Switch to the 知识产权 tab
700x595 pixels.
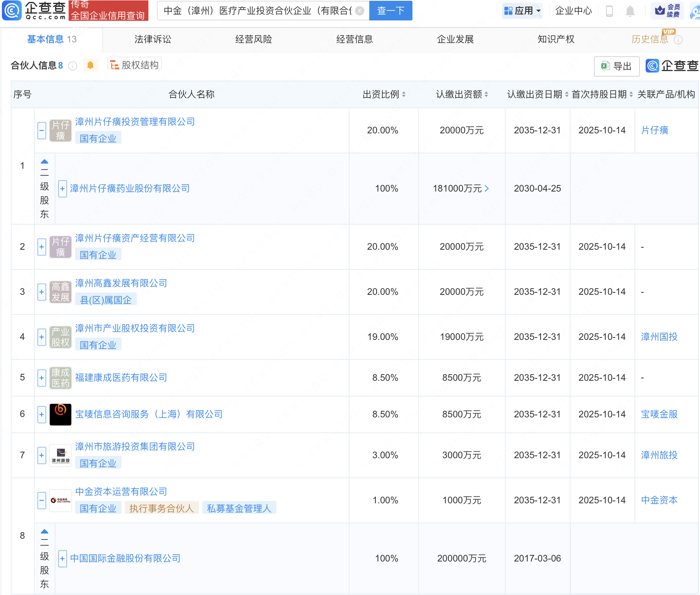tap(556, 39)
